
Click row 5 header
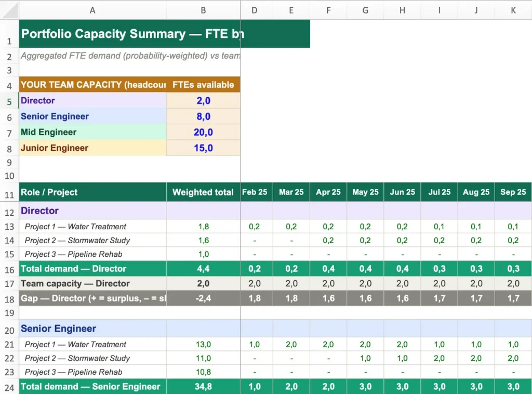9,101
